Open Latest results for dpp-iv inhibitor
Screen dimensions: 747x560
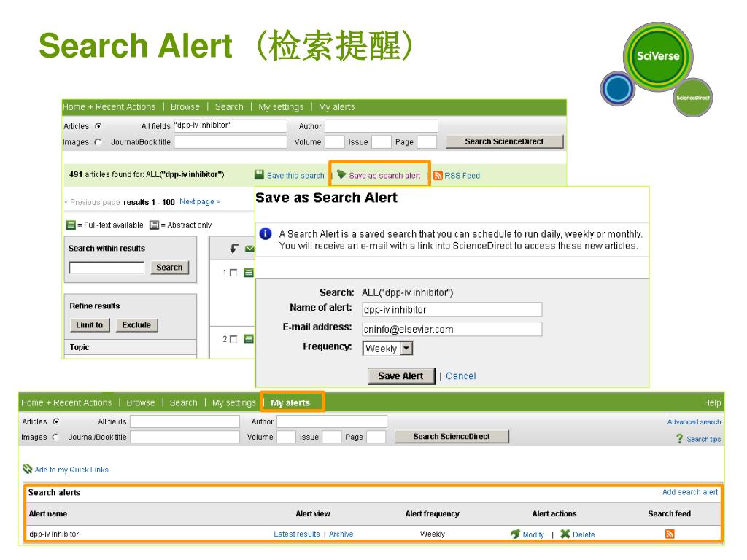296,534
